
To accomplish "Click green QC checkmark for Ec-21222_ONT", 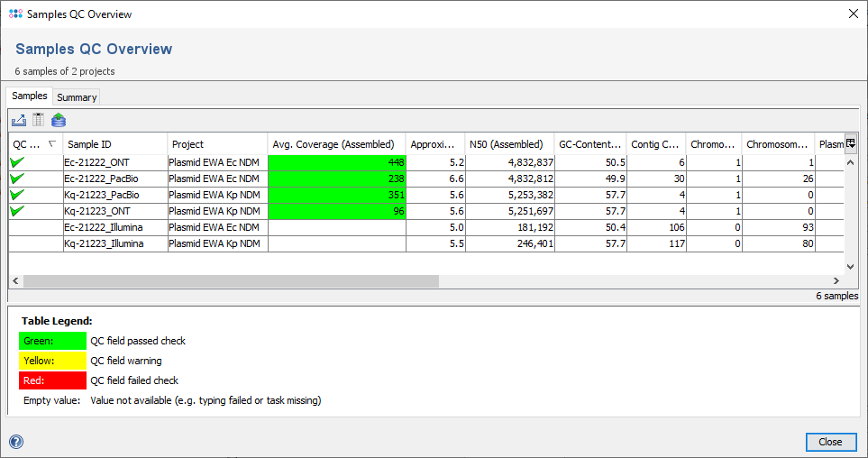I will pyautogui.click(x=17, y=162).
